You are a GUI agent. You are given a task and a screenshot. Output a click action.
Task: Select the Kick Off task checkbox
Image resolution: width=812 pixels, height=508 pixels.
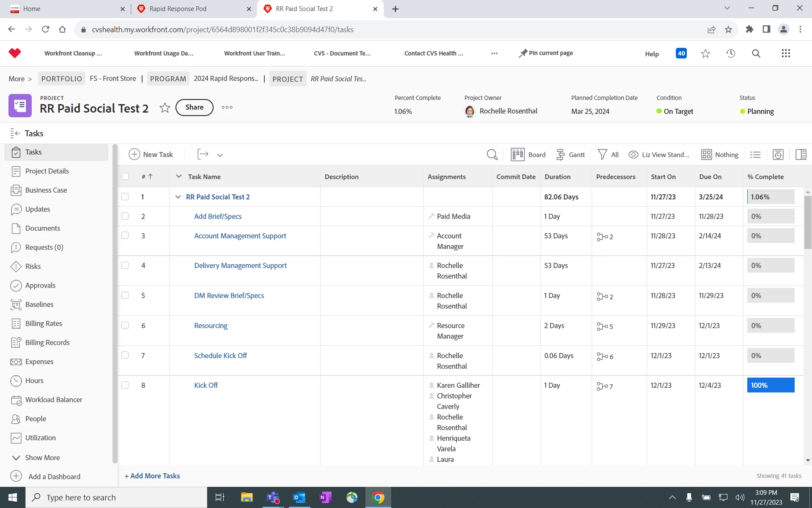tap(125, 385)
